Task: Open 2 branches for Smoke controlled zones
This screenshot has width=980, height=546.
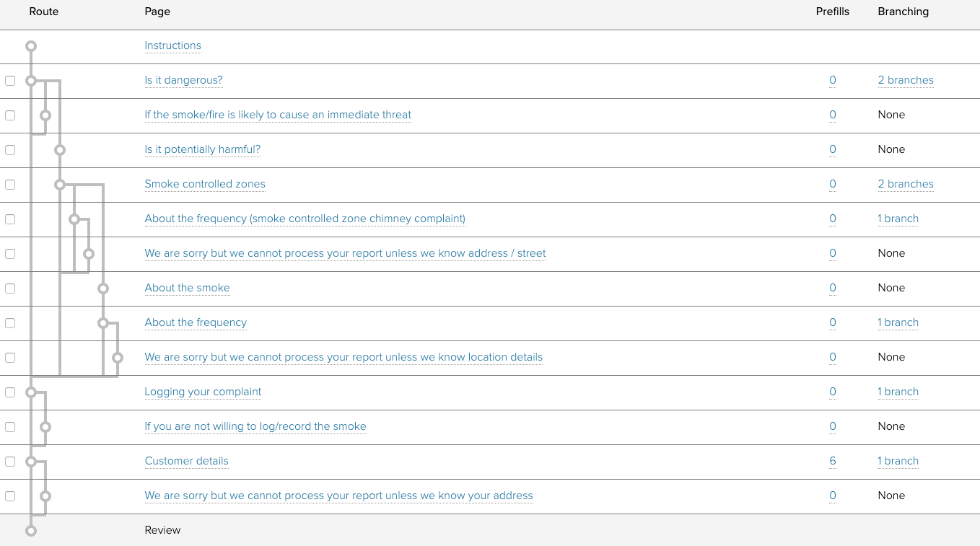Action: pyautogui.click(x=905, y=184)
